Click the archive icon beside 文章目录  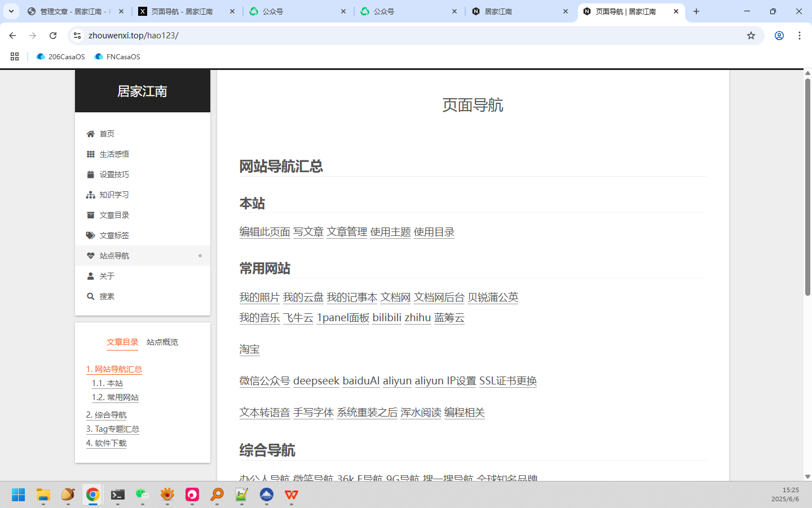tap(90, 215)
